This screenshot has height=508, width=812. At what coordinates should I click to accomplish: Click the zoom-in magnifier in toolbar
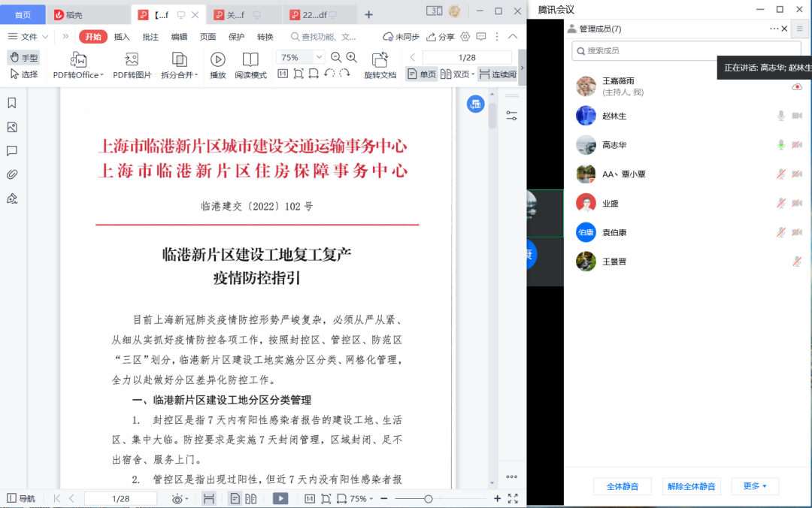(351, 57)
